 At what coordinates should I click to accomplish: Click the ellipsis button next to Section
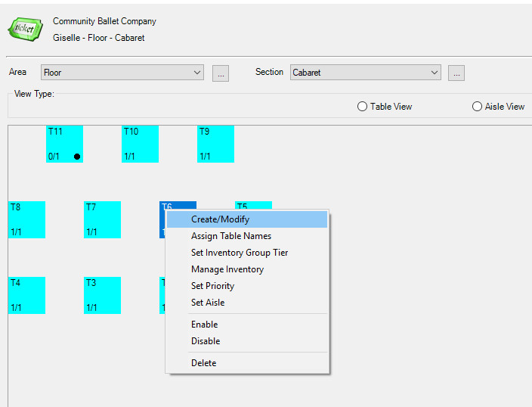pos(456,73)
